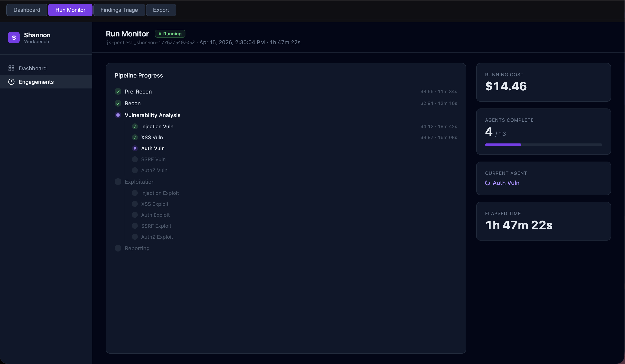Click the Running Cost $14.46 card
The width and height of the screenshot is (625, 364).
pyautogui.click(x=543, y=82)
